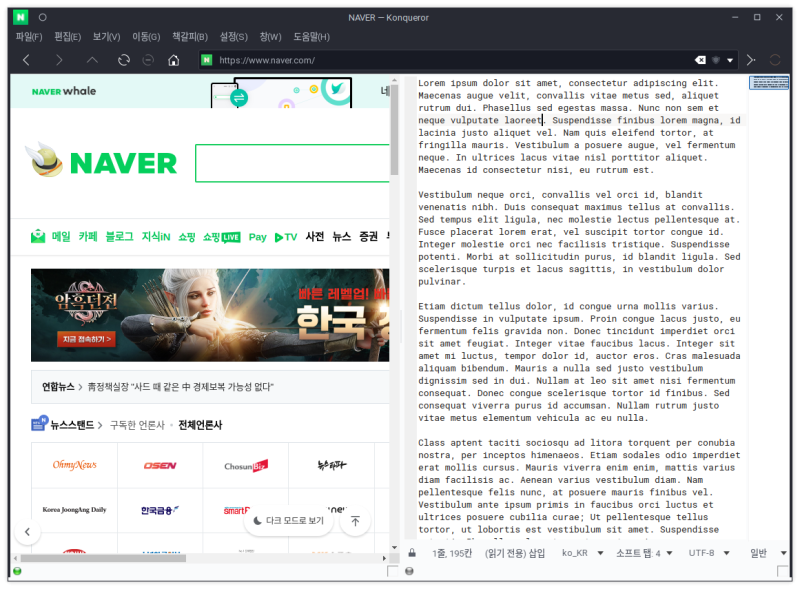Toggle 다크 모드로 보기 mode
This screenshot has width=800, height=589.
point(289,520)
